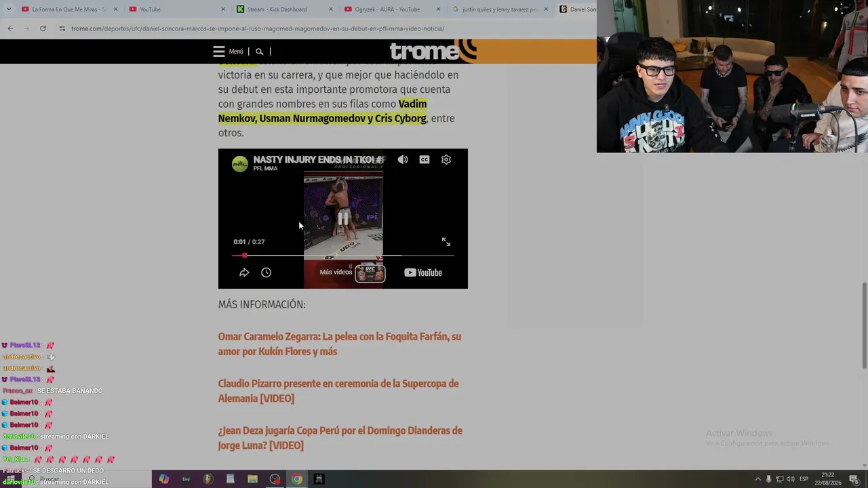The height and width of the screenshot is (488, 868).
Task: Open the microphone tray icon
Action: pos(769,479)
